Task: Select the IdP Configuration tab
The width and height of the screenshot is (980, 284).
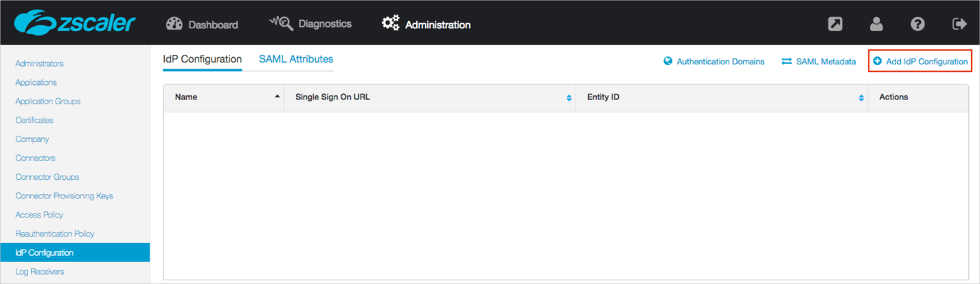Action: [202, 59]
